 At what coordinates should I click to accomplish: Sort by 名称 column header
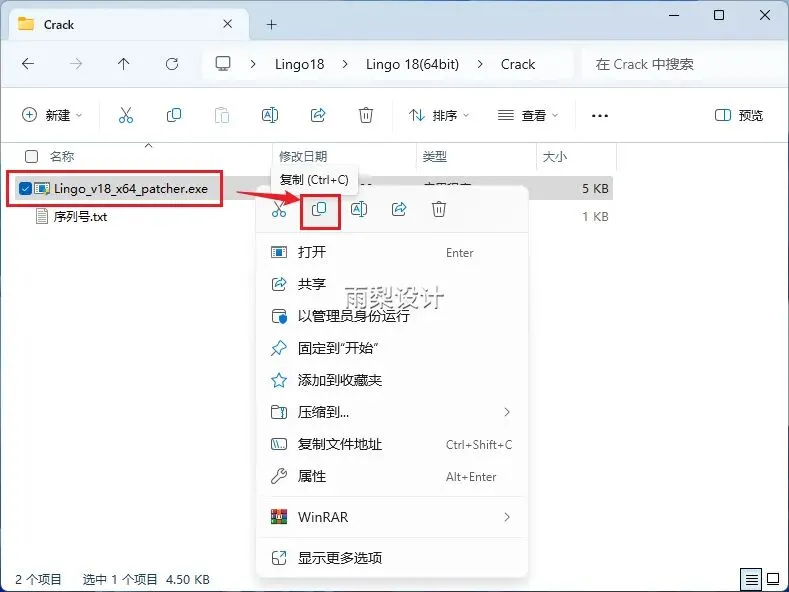[61, 157]
